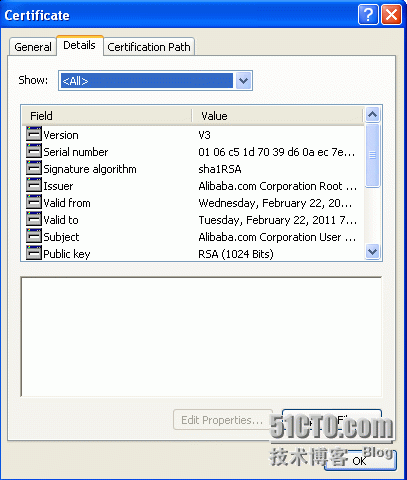Click the Alibaba.com Corporation User value

(x=277, y=237)
